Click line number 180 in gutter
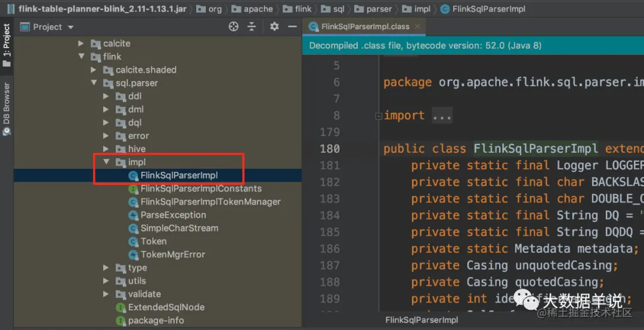644x330 pixels. [329, 149]
